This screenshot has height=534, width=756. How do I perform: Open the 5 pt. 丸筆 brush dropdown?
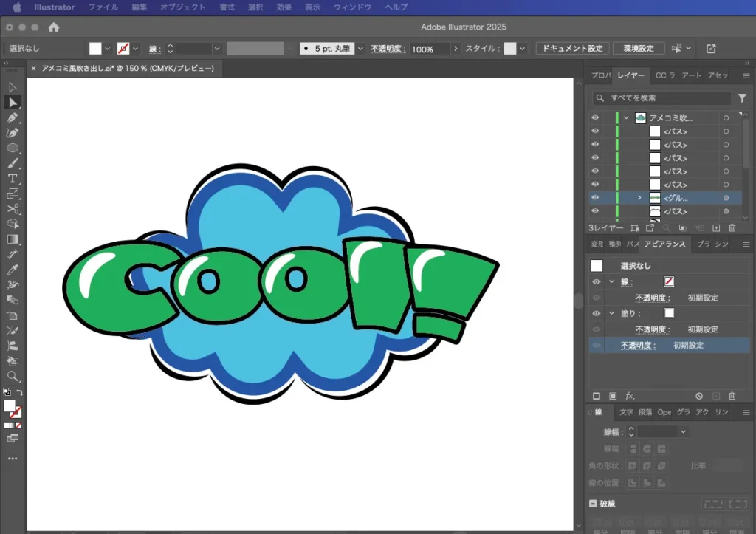click(360, 49)
